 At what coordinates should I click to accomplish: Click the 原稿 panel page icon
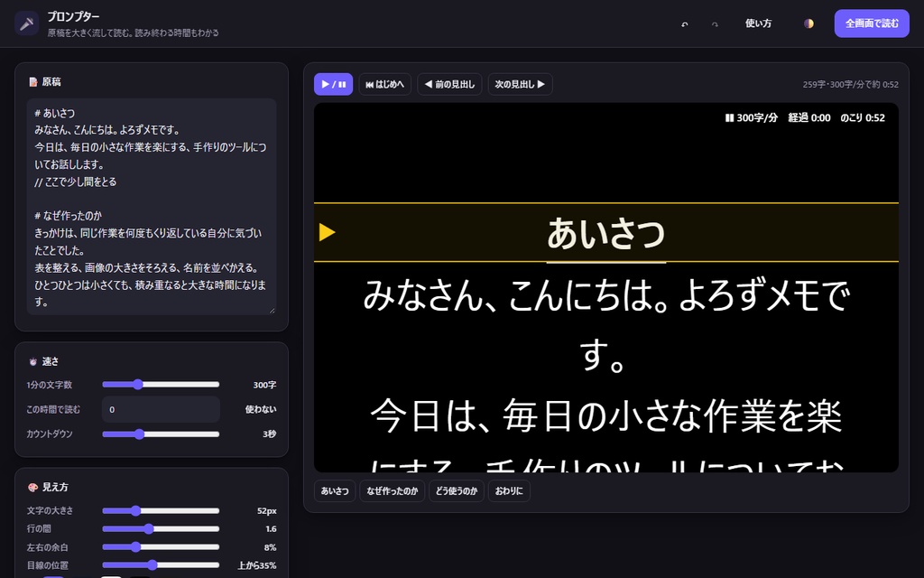pos(33,82)
